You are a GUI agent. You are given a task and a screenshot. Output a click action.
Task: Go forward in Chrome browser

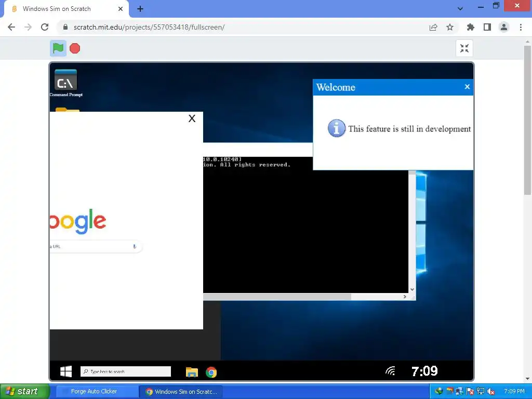tap(28, 27)
